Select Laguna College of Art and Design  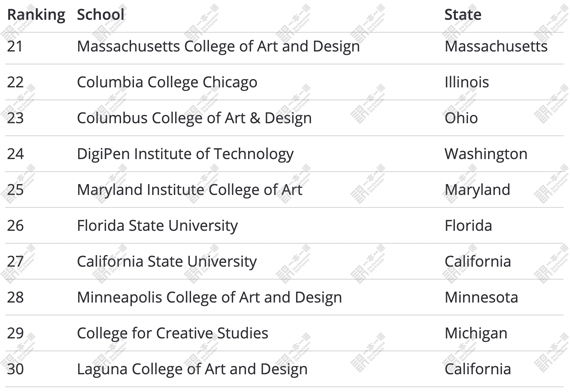(192, 369)
